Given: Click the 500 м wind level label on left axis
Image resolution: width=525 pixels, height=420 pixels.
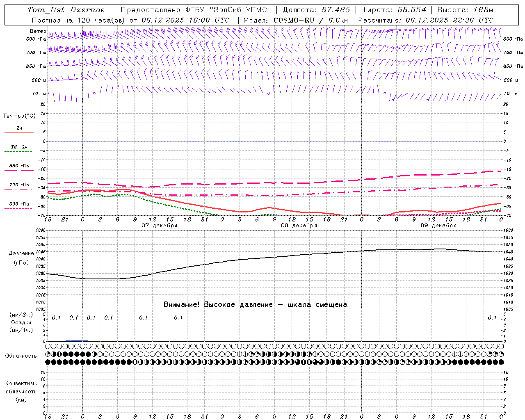Looking at the screenshot, I should pos(39,80).
